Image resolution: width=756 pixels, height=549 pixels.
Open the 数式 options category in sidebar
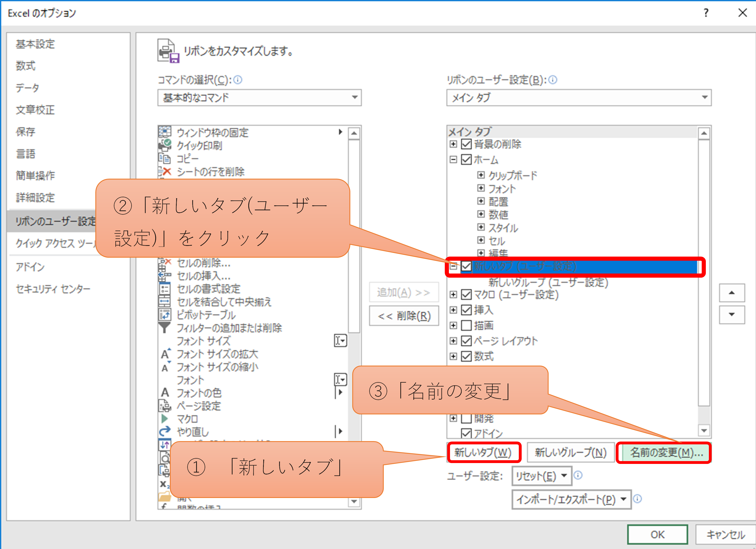(x=26, y=66)
